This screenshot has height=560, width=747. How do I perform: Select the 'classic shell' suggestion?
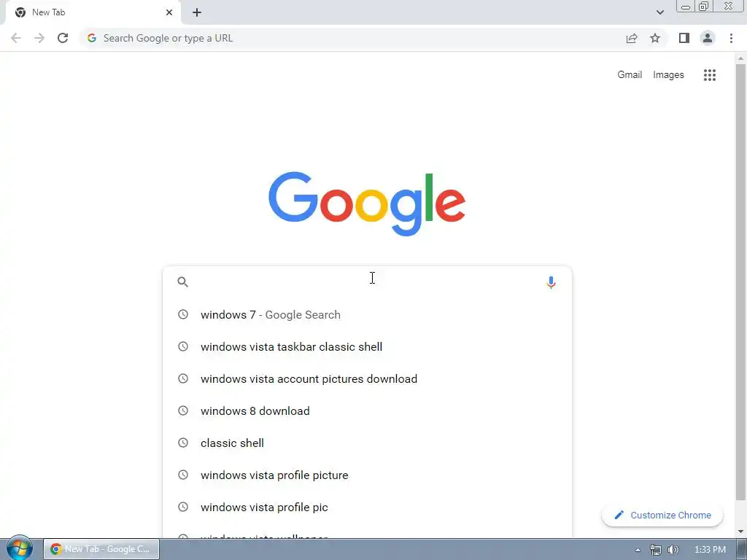click(367, 443)
